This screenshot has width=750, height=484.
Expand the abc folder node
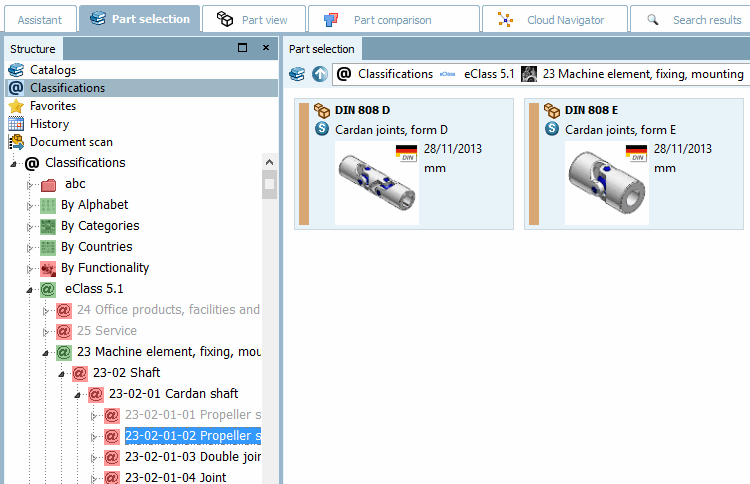(30, 185)
